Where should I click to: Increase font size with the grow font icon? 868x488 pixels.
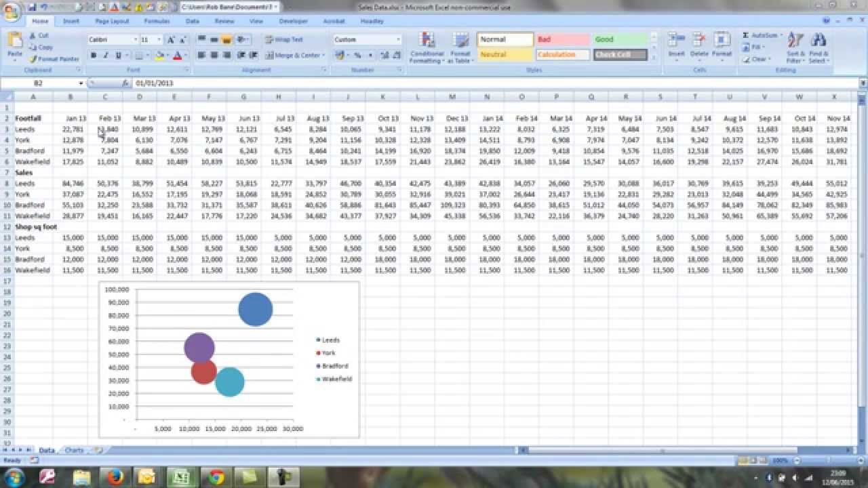pos(171,39)
